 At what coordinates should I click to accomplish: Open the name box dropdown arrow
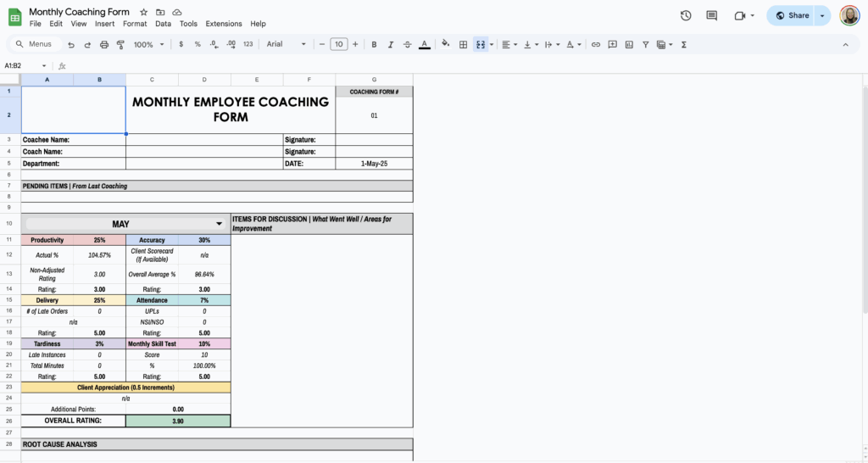point(44,66)
